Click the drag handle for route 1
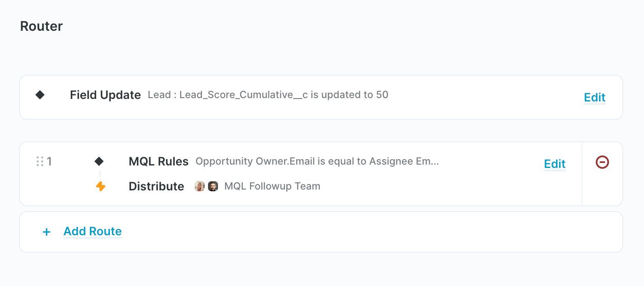644x286 pixels. coord(40,161)
